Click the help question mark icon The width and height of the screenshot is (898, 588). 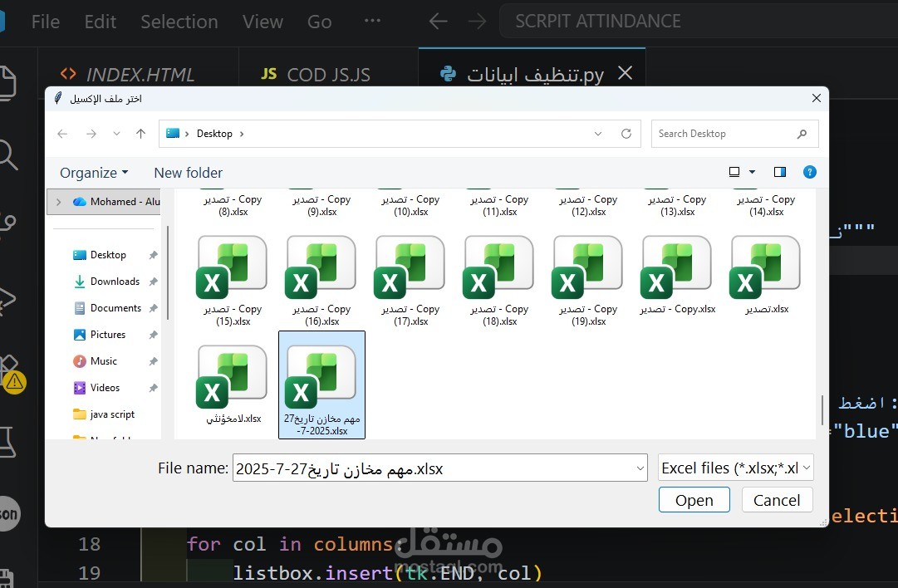pyautogui.click(x=809, y=172)
